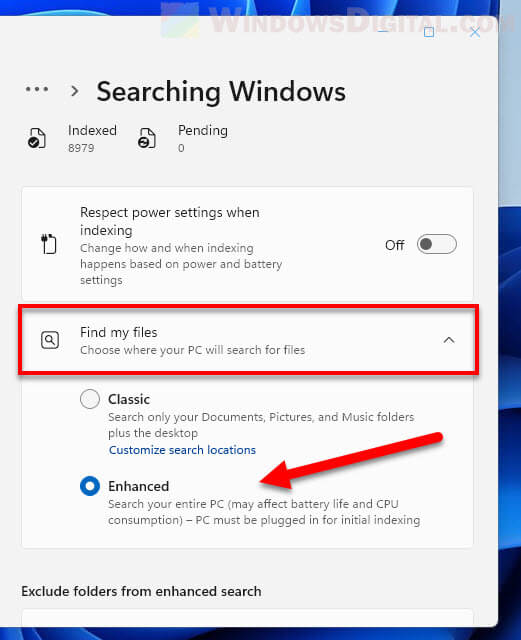Click the Indexed count 8979
The height and width of the screenshot is (640, 521).
pyautogui.click(x=81, y=148)
